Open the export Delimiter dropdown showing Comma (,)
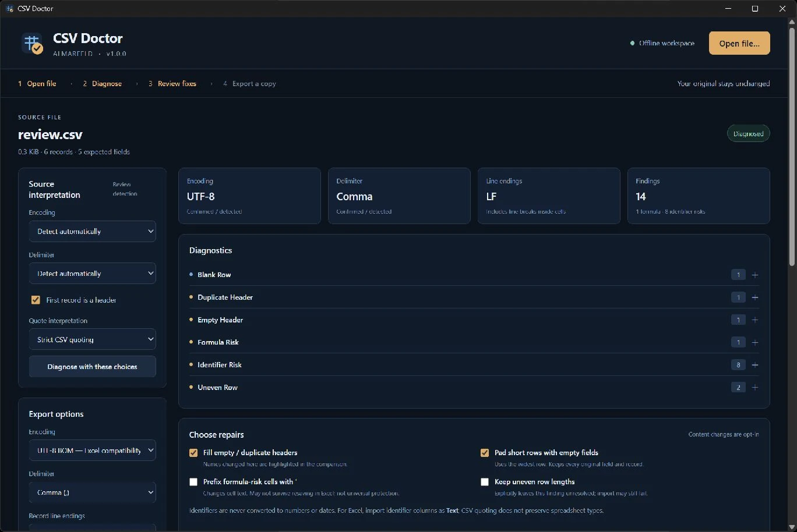 [x=93, y=492]
